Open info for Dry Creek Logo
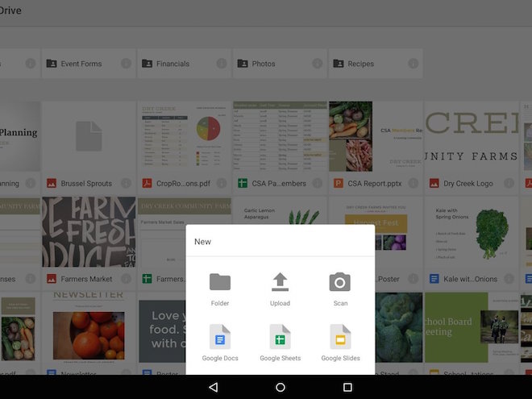 [x=509, y=183]
